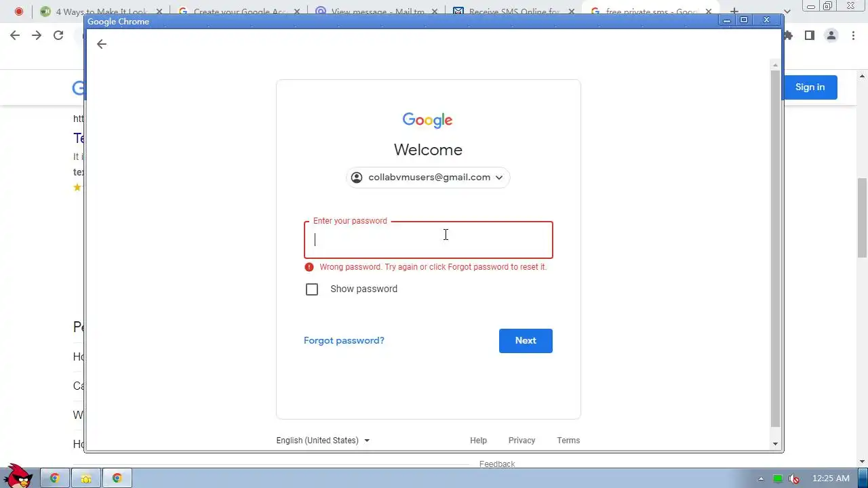This screenshot has width=868, height=488.
Task: Open a new tab with the plus button
Action: [x=734, y=12]
